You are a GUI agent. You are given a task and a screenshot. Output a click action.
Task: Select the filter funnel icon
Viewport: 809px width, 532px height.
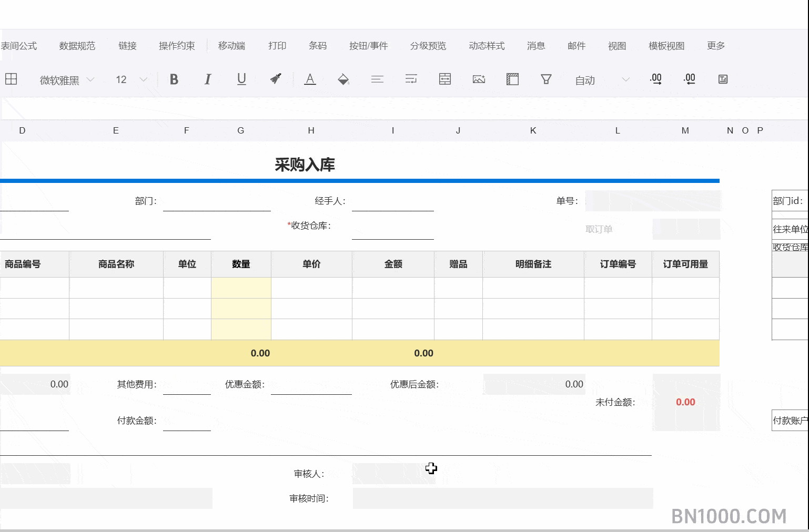546,79
